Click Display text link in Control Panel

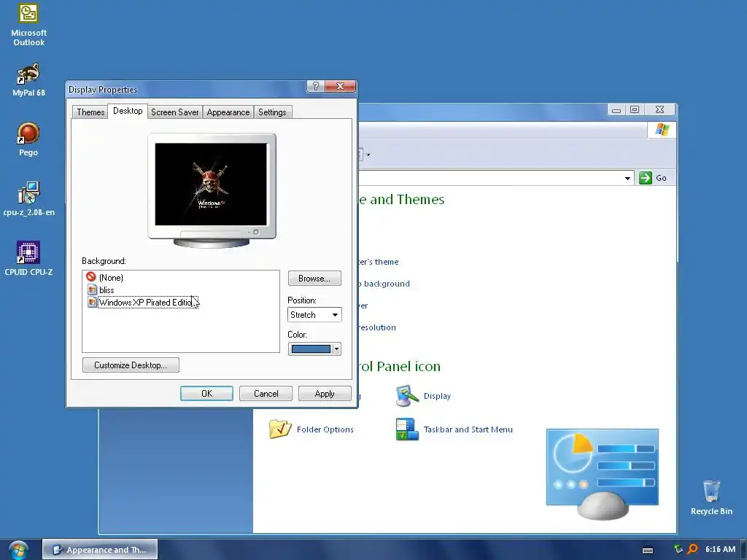coord(437,396)
